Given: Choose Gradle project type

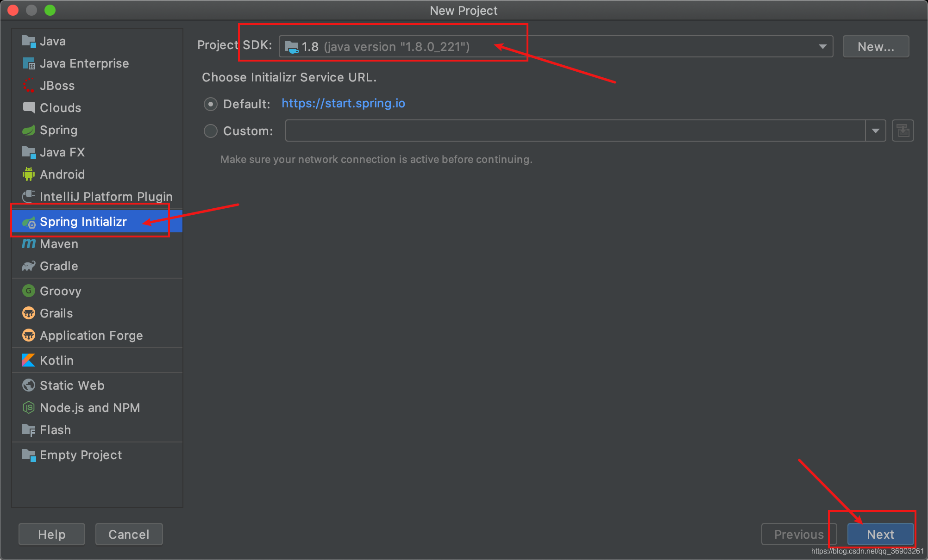Looking at the screenshot, I should tap(97, 266).
